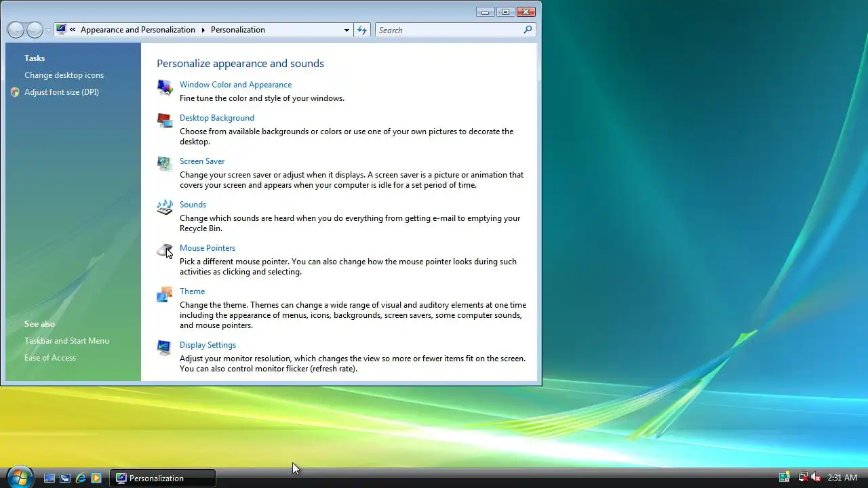
Task: Open the Theme link
Action: point(192,291)
